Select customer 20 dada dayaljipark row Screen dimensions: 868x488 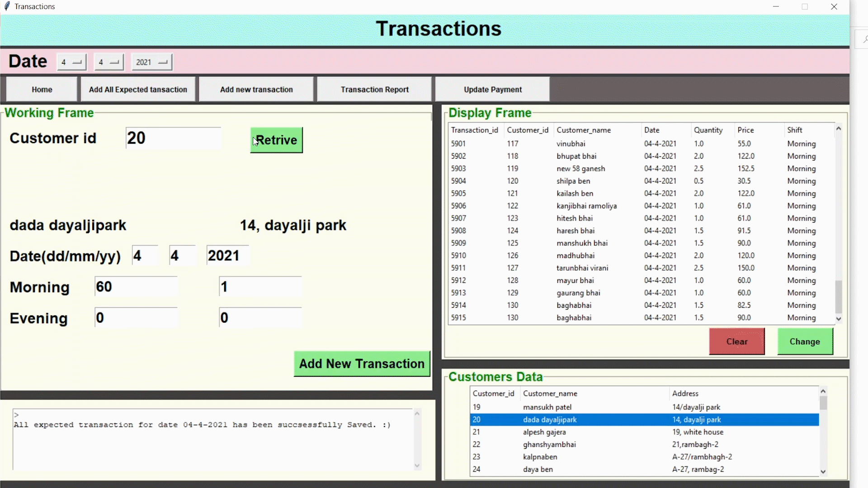pyautogui.click(x=645, y=420)
